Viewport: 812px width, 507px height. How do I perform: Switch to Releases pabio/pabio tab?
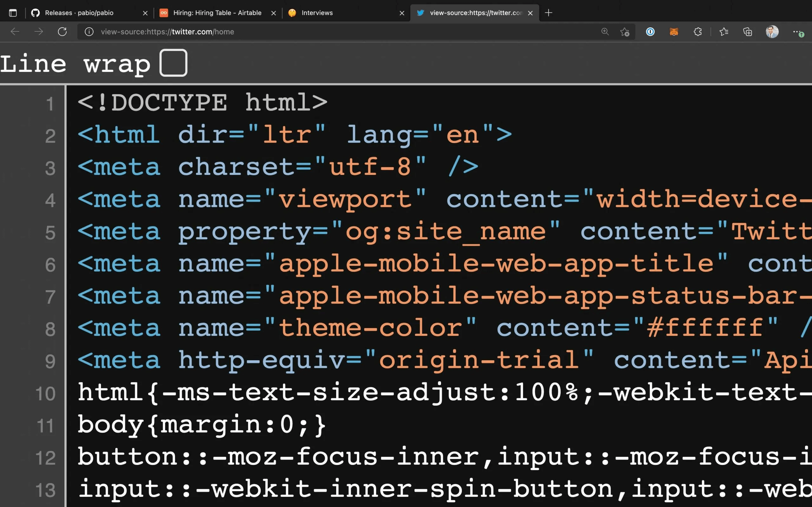click(x=79, y=13)
